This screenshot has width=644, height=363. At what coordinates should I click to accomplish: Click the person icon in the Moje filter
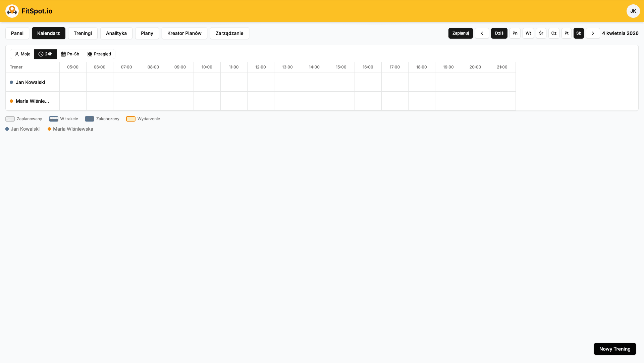click(x=17, y=54)
